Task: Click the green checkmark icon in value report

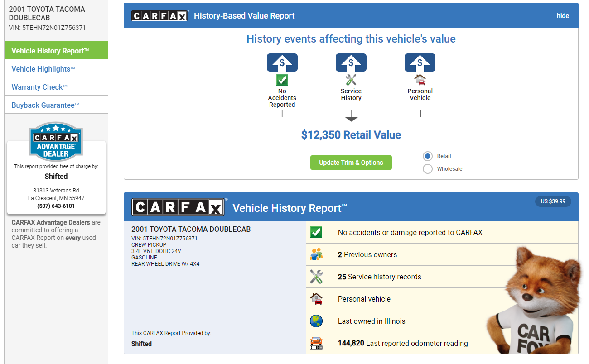Action: [282, 80]
